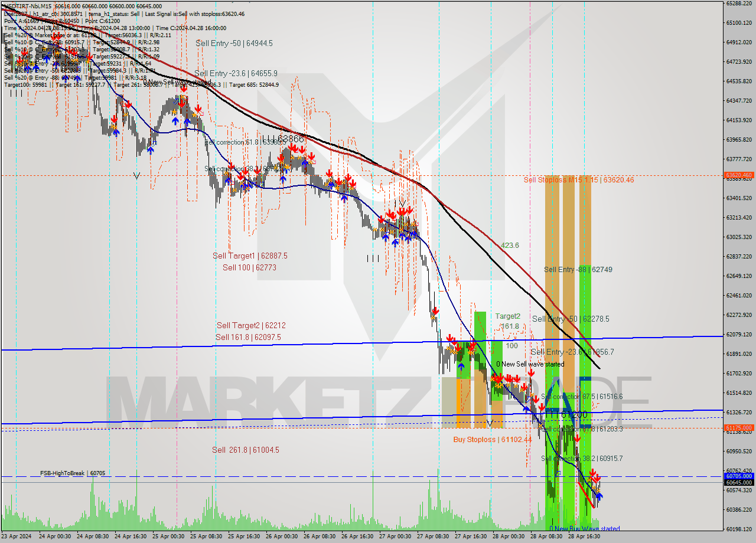This screenshot has height=543, width=756.
Task: Click the 'I I | 61200' label
Action: click(x=568, y=415)
